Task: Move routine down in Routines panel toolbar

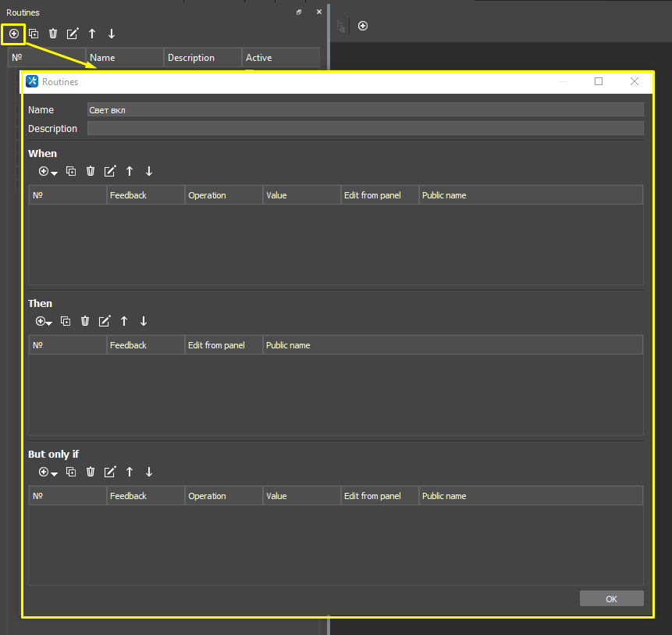Action: (112, 34)
